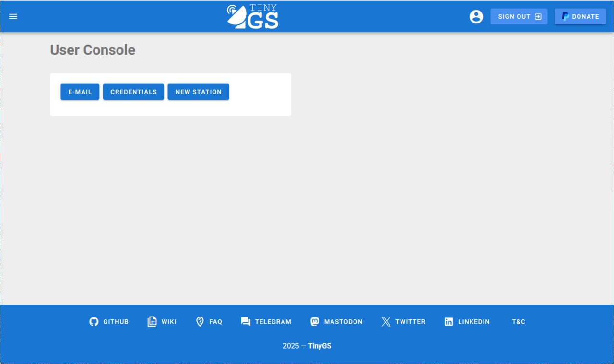Open the T&C footer link

coord(519,322)
